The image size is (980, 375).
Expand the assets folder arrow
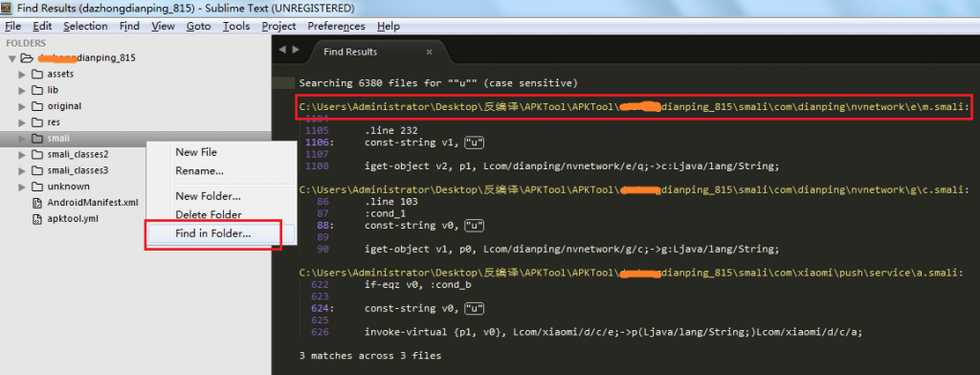23,75
